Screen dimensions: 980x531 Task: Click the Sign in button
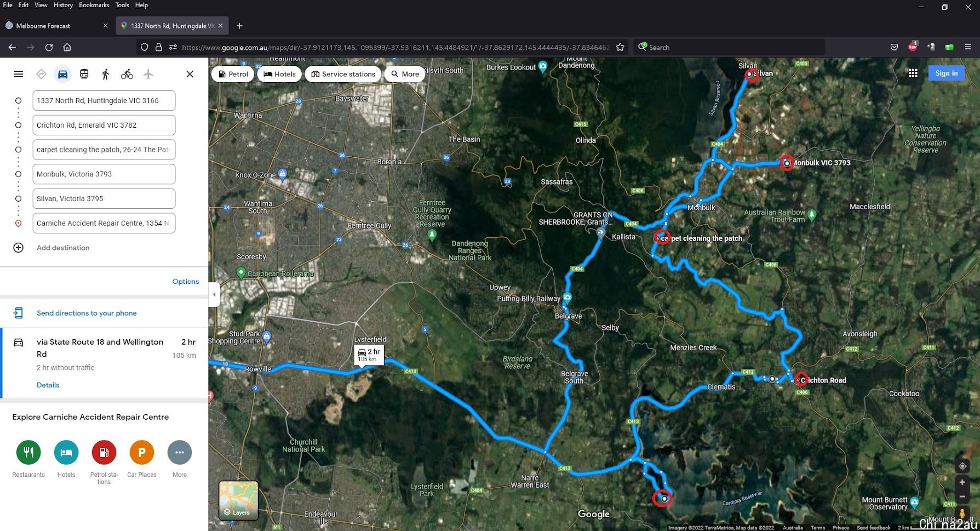pos(947,73)
